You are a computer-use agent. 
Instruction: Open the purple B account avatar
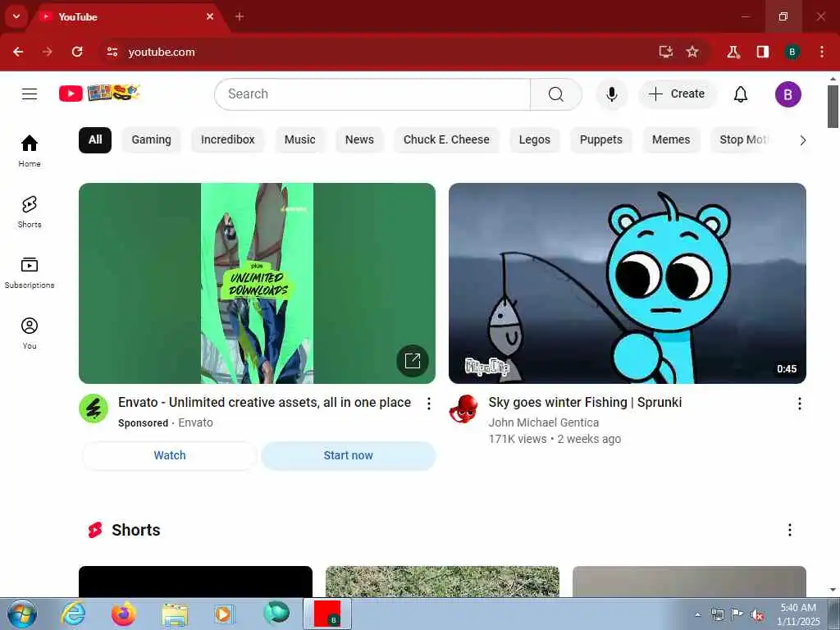[788, 94]
